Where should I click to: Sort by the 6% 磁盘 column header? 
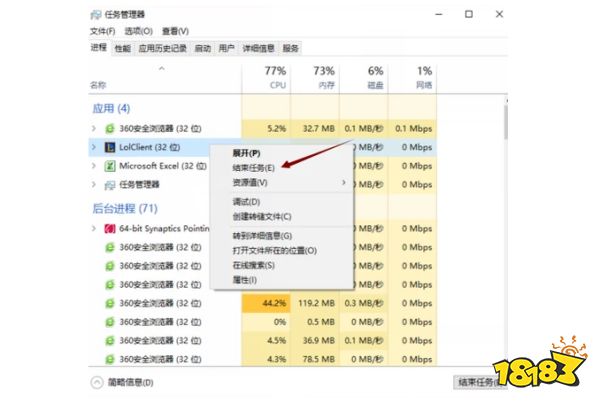364,78
